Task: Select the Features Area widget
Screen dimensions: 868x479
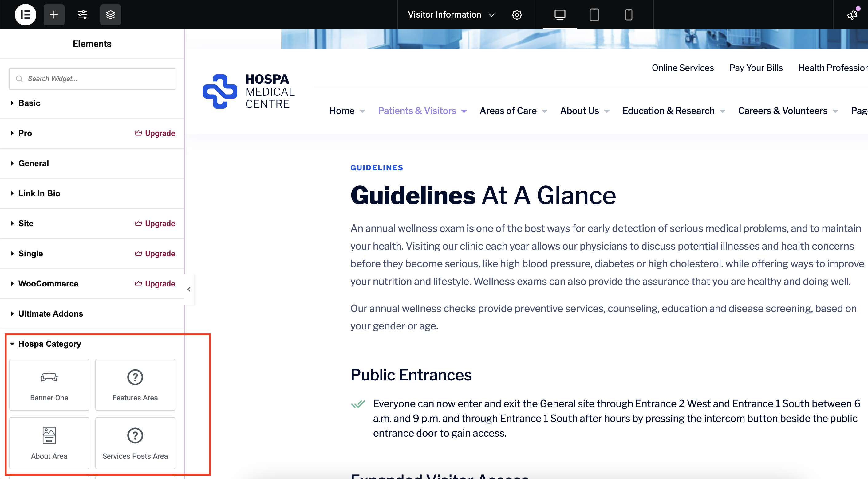Action: tap(135, 385)
